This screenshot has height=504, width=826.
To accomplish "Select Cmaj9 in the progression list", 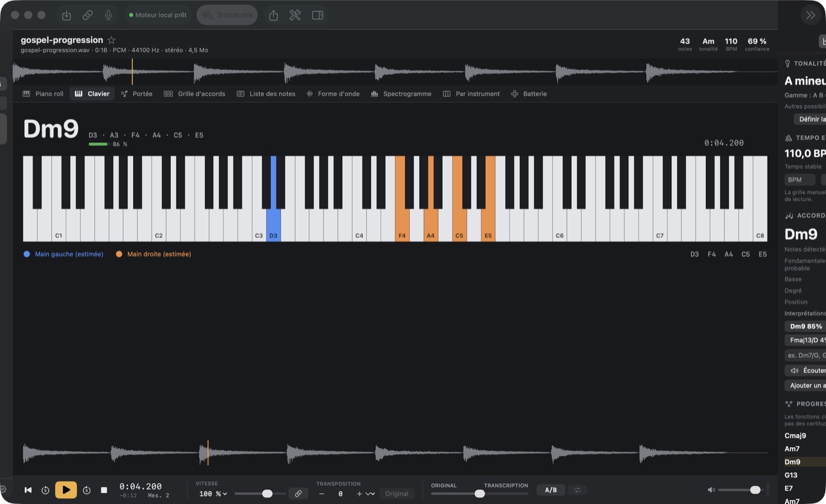I will pos(795,435).
